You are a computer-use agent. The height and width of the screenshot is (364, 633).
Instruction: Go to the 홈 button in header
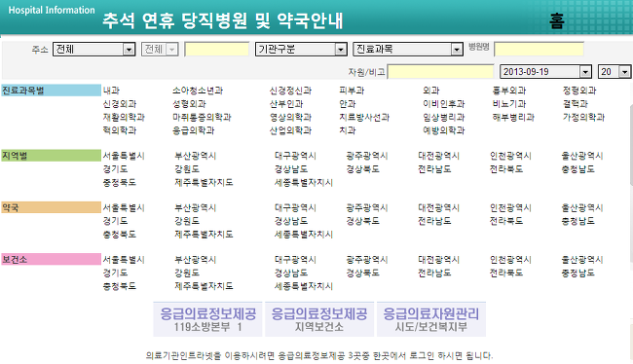tap(557, 20)
